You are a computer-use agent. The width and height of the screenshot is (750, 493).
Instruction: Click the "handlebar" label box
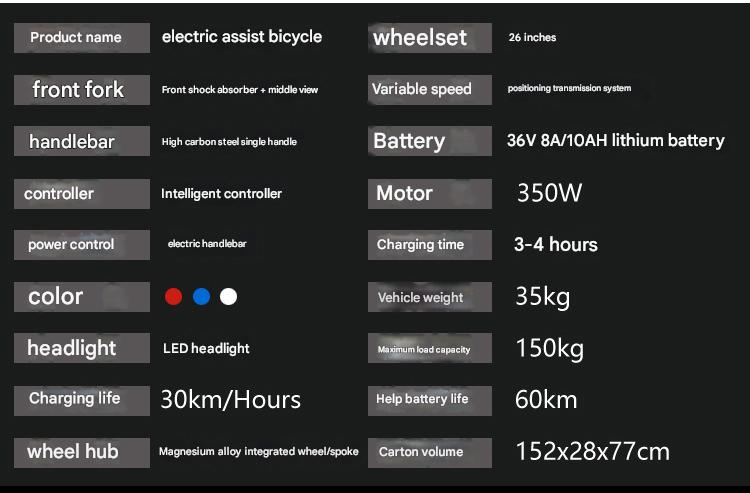click(82, 142)
